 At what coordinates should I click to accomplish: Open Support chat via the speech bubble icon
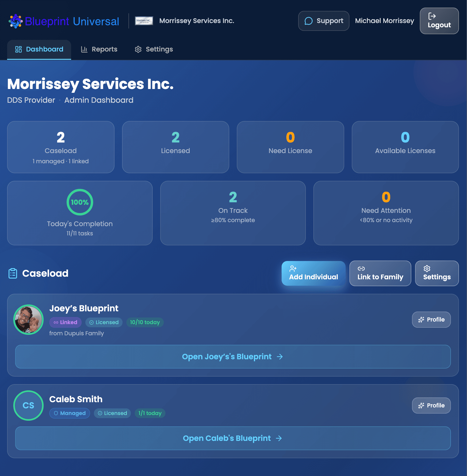coord(308,21)
